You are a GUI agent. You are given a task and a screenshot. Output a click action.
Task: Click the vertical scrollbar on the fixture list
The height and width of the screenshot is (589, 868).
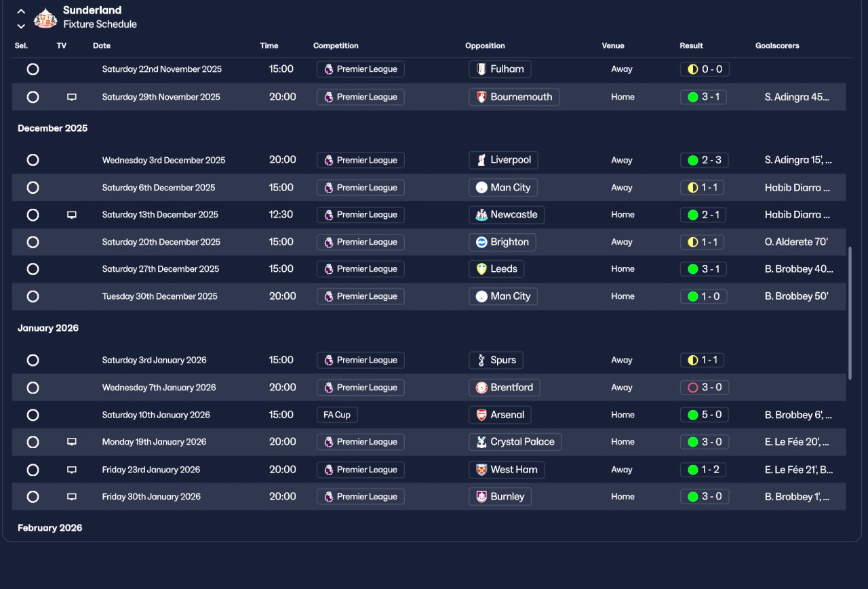(850, 313)
